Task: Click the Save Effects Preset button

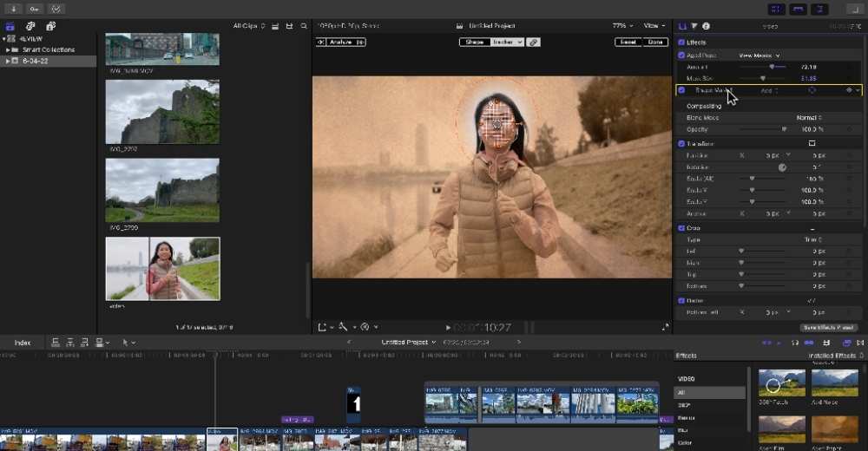Action: point(828,327)
